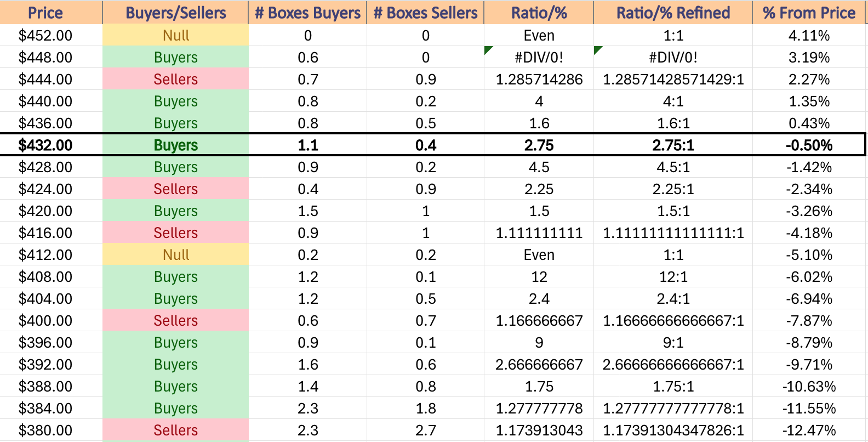The height and width of the screenshot is (442, 868).
Task: Select the $384.00 price cell
Action: pyautogui.click(x=51, y=408)
